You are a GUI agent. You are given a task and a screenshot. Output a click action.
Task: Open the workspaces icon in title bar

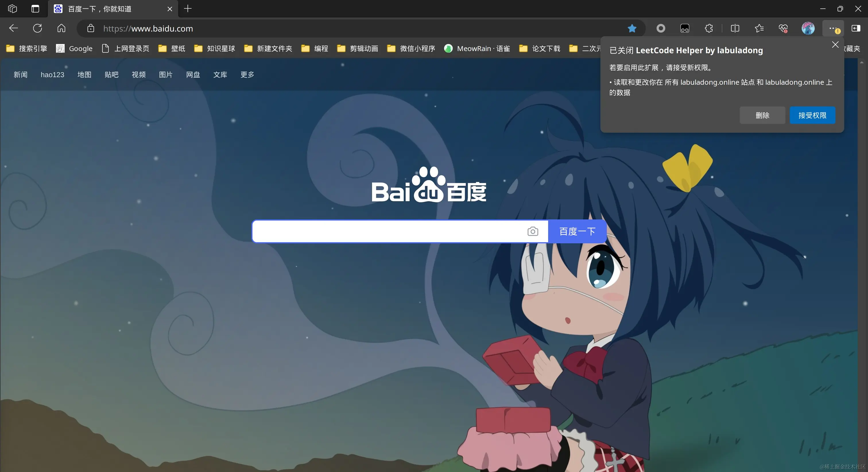click(x=12, y=9)
